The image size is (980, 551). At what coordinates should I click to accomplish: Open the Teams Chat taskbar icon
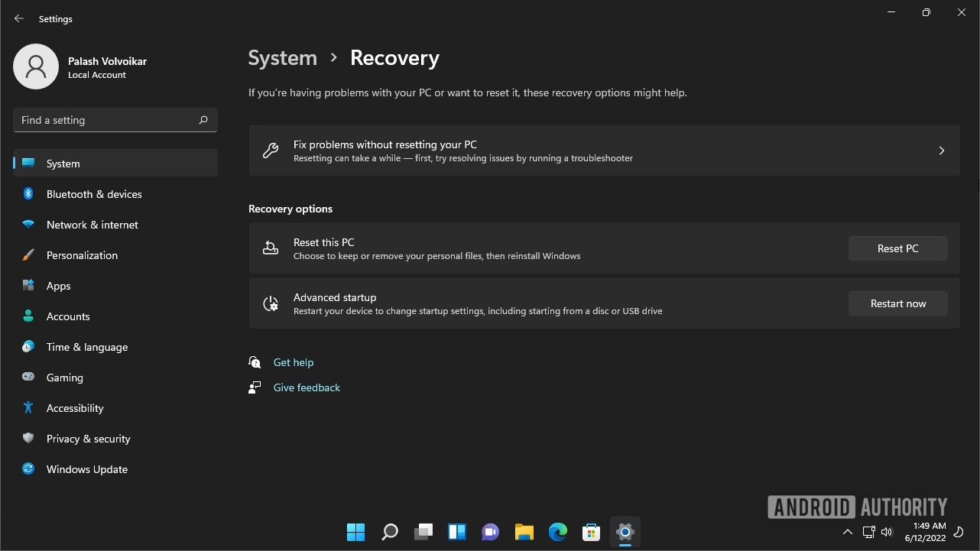pyautogui.click(x=490, y=532)
